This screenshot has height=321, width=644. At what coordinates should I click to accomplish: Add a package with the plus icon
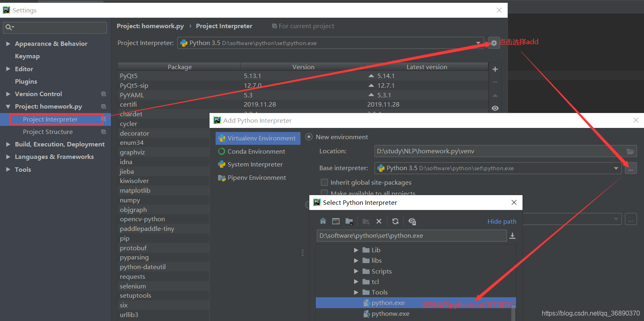click(495, 69)
